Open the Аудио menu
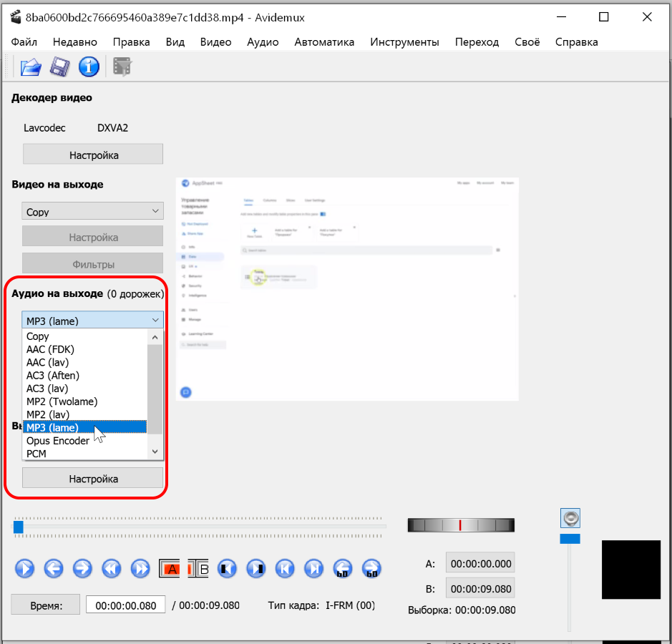 (263, 42)
